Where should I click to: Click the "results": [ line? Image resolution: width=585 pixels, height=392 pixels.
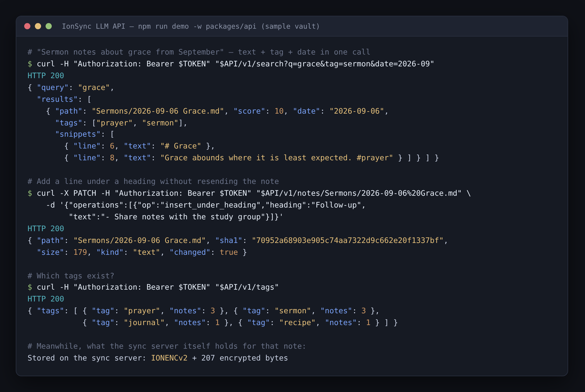point(64,99)
